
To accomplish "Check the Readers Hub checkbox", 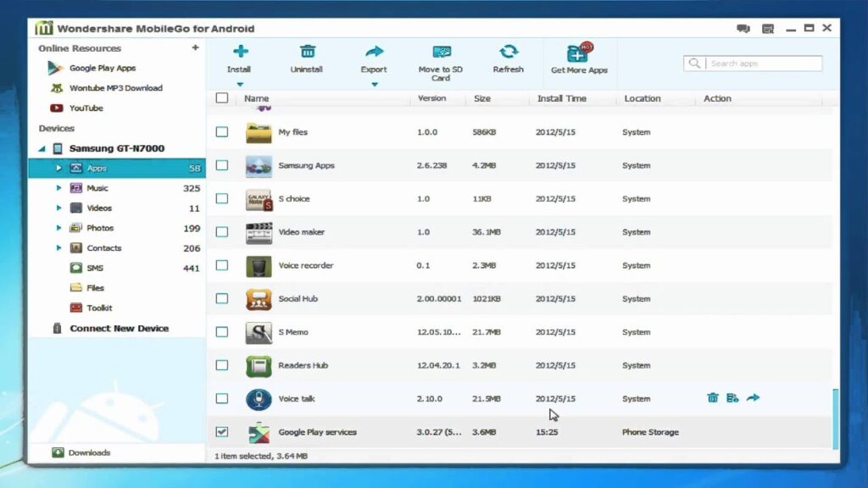I will (x=222, y=365).
